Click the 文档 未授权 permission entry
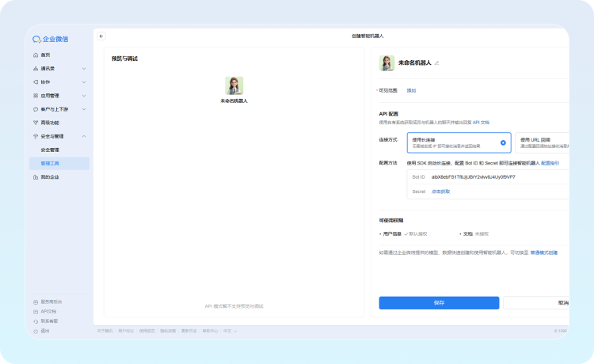The width and height of the screenshot is (594, 364). [x=474, y=234]
